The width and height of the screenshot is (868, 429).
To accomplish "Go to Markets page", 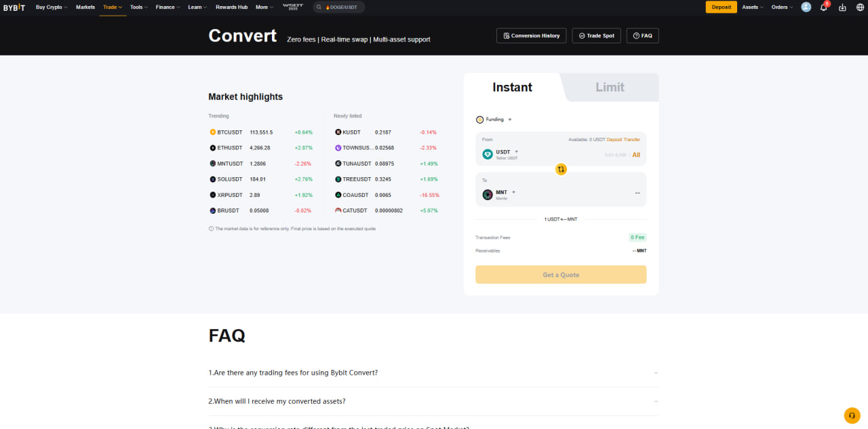I will pos(85,7).
